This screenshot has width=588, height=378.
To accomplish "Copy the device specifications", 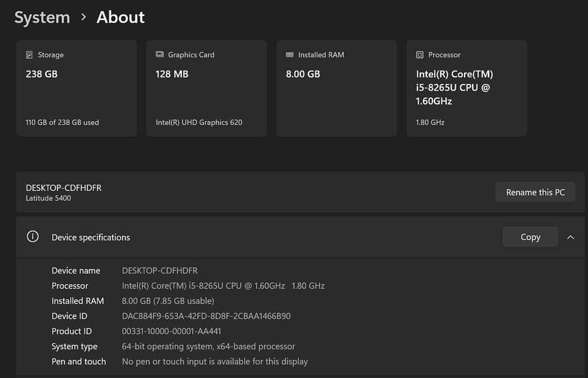I will tap(530, 237).
